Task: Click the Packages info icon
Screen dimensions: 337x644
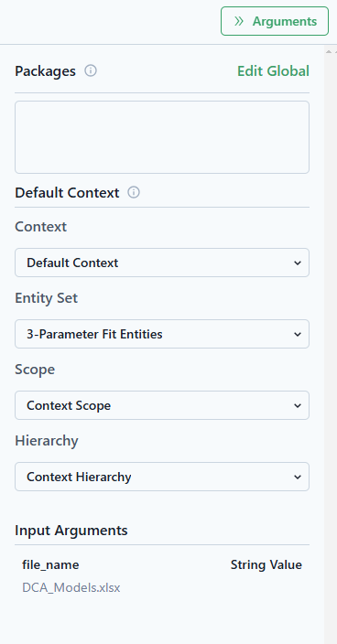Action: 91,70
